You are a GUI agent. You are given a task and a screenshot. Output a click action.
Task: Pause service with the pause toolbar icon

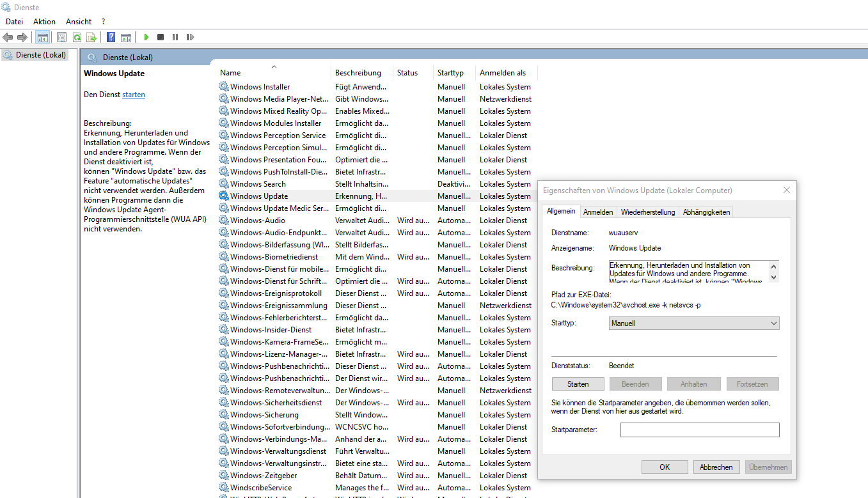175,37
